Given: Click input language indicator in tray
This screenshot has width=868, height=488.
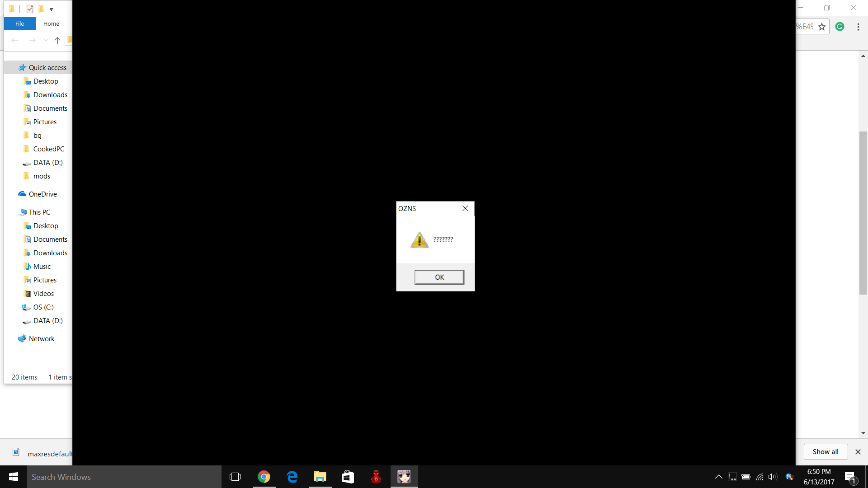Looking at the screenshot, I should [x=790, y=477].
